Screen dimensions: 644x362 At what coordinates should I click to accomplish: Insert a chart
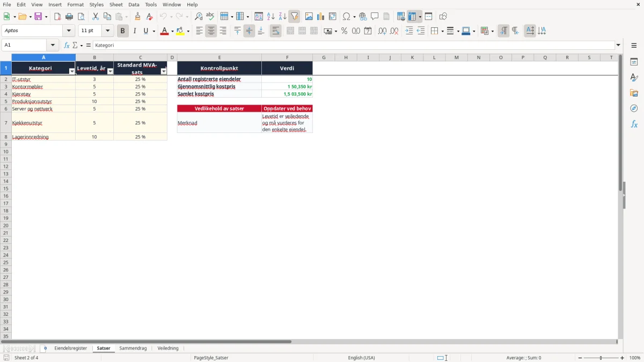coord(320,17)
